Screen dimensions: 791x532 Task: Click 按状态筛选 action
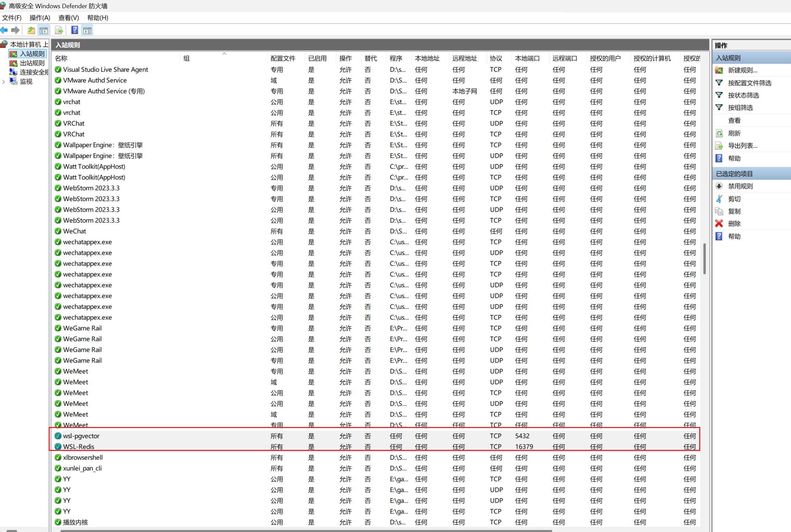[743, 95]
